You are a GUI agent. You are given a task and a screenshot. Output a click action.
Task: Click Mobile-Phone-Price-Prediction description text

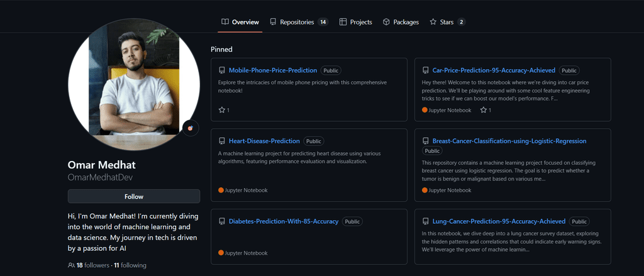[x=303, y=86]
